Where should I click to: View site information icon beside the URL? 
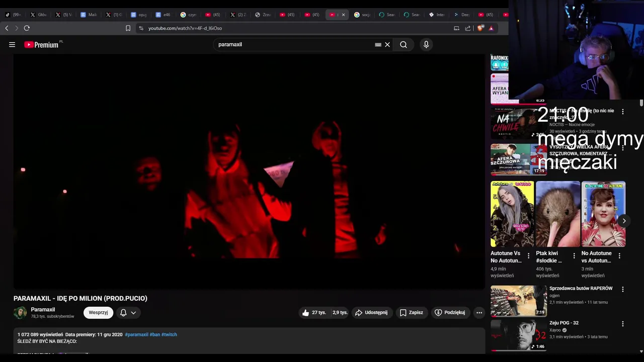141,28
